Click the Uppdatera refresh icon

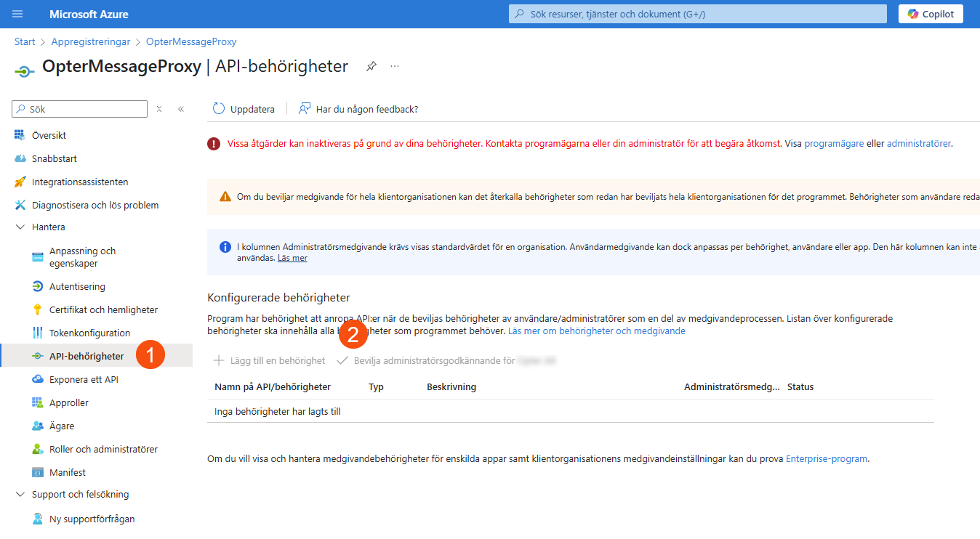[219, 109]
